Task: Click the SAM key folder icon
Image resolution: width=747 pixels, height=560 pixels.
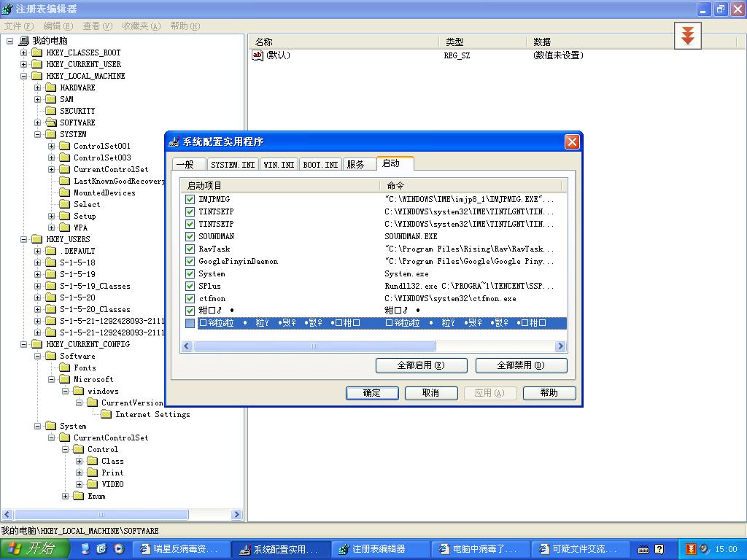Action: pos(50,99)
